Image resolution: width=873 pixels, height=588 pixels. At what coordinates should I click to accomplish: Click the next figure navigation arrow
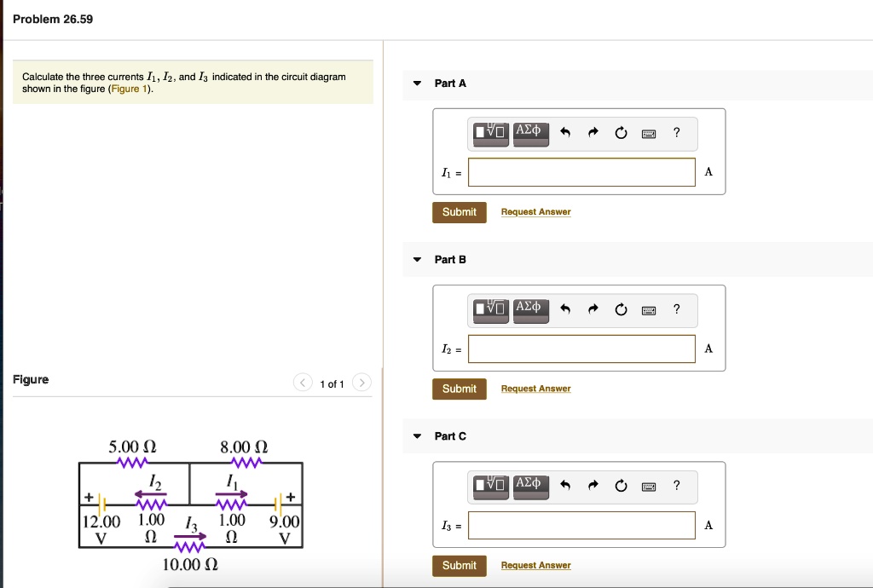point(361,383)
